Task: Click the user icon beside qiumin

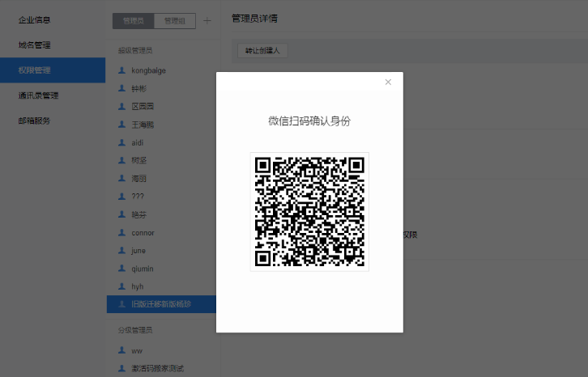Action: [x=121, y=268]
